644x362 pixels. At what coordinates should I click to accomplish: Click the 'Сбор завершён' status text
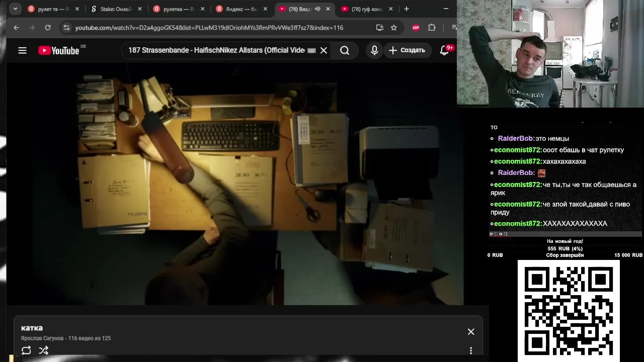pyautogui.click(x=565, y=255)
